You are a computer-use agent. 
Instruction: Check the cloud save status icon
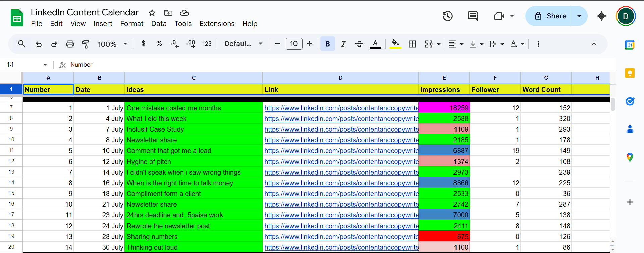(184, 13)
